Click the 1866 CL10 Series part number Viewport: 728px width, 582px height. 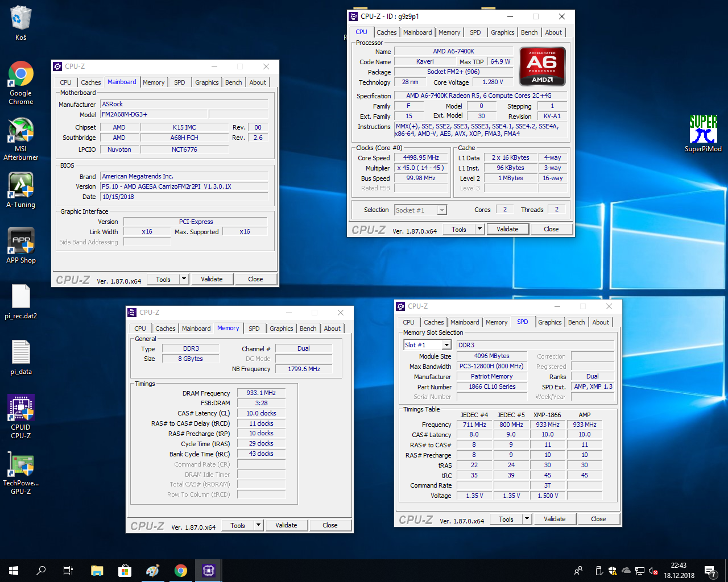tap(492, 386)
